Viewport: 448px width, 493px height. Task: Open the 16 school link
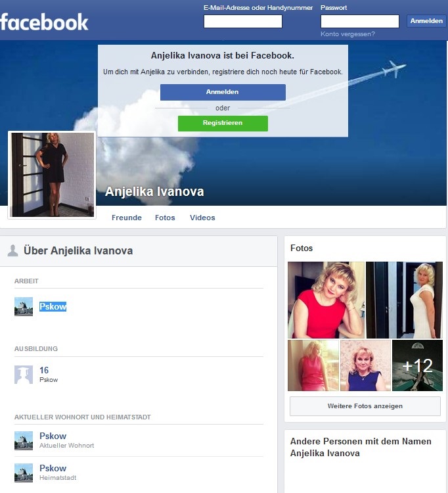point(44,370)
